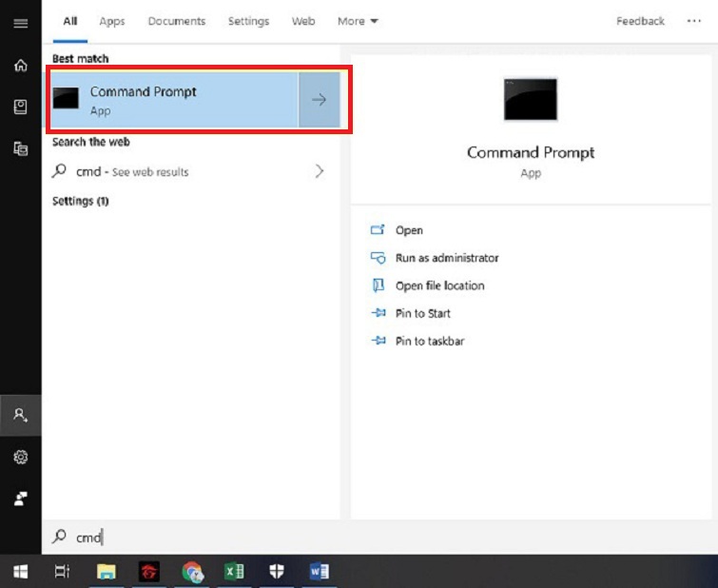The width and height of the screenshot is (718, 588).
Task: Click the user account icon in the sidebar
Action: click(20, 415)
